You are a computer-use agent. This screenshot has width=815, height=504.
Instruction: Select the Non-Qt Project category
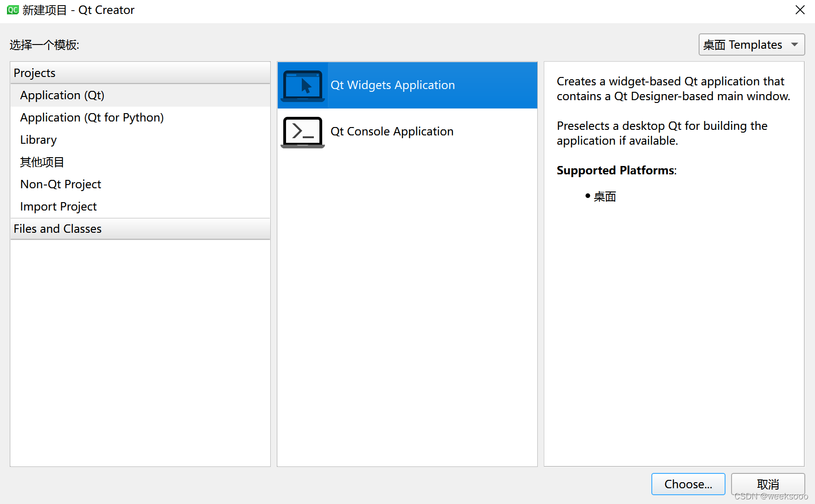(140, 185)
